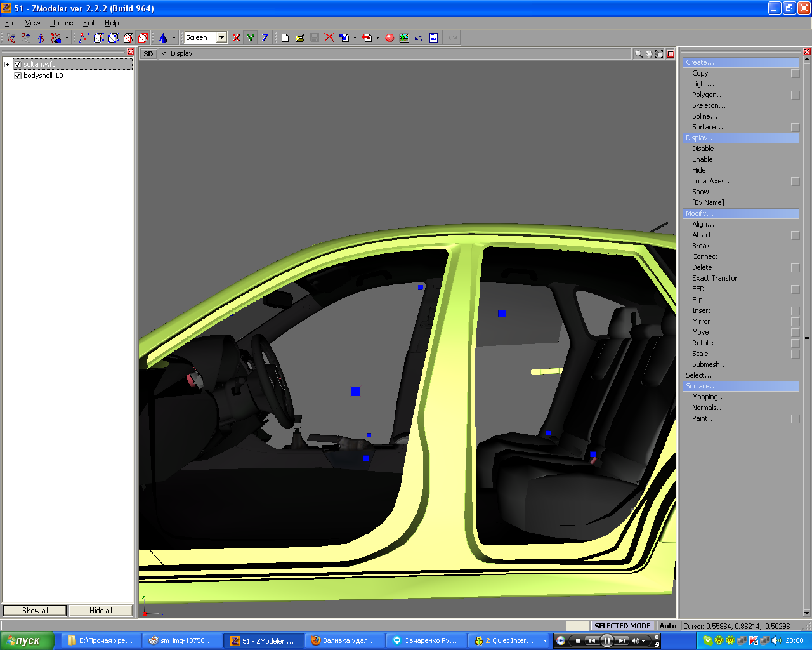Click the red square viewport maximize icon
The image size is (812, 650).
coord(671,54)
